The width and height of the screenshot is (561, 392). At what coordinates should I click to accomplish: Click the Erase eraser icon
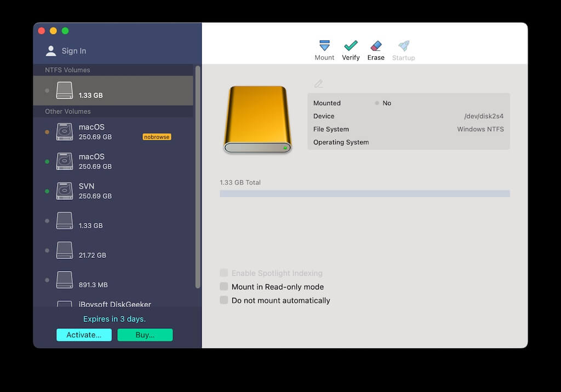coord(376,45)
